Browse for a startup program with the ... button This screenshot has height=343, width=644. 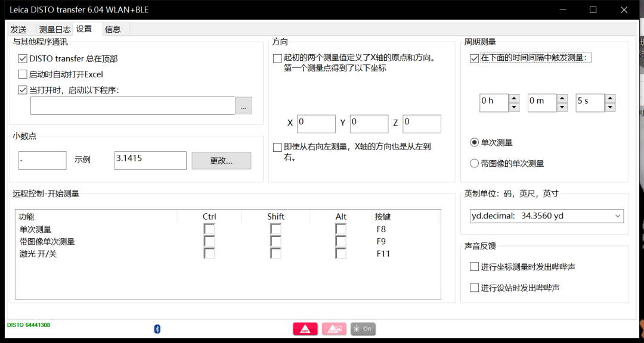(243, 105)
